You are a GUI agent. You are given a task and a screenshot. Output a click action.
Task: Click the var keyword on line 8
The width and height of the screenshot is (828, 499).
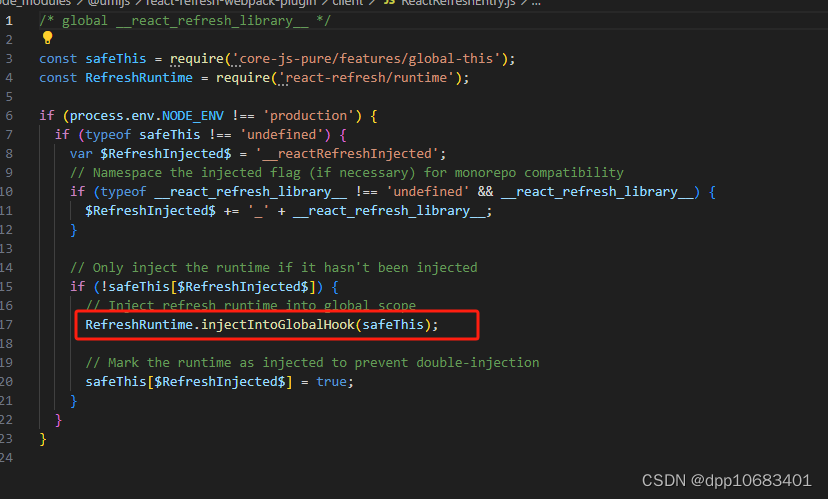tap(81, 154)
